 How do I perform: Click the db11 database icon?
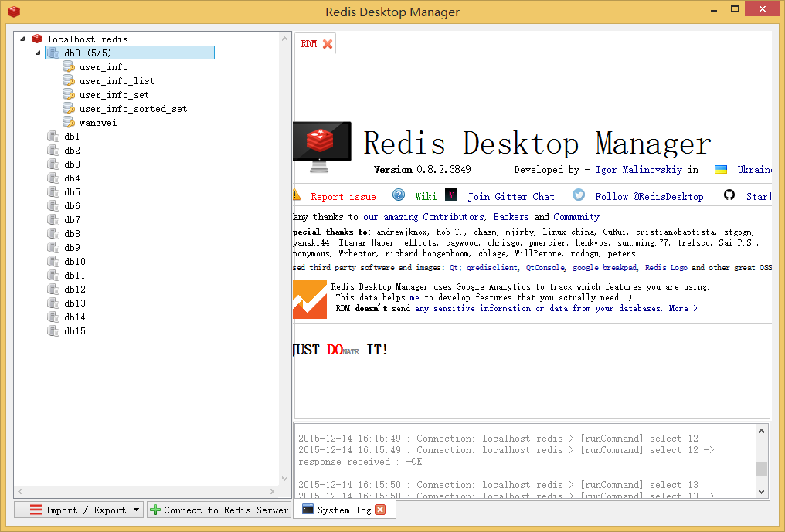53,275
